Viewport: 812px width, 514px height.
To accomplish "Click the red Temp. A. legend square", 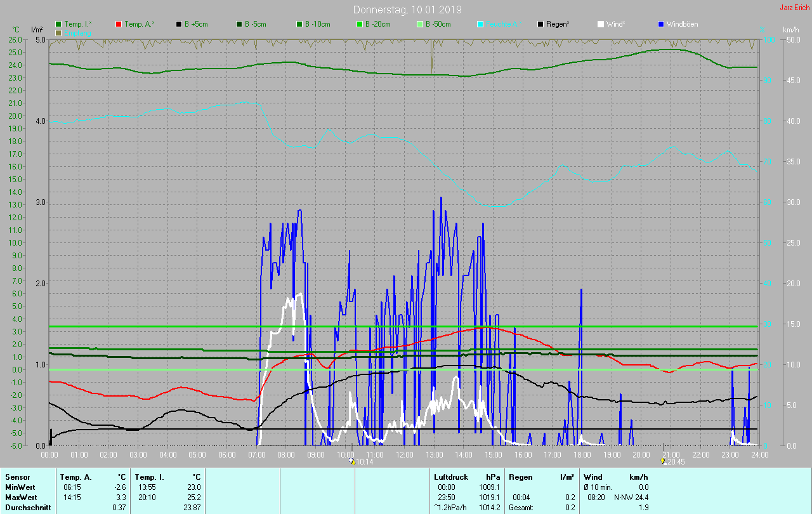I will (x=119, y=24).
